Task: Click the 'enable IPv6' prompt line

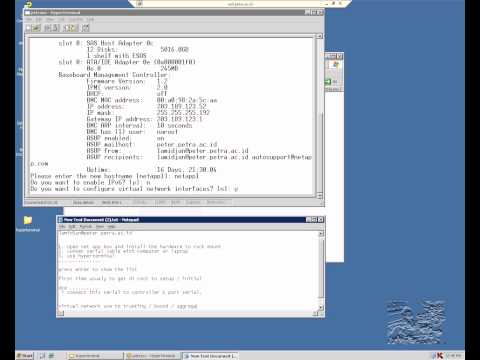Action: [90, 182]
